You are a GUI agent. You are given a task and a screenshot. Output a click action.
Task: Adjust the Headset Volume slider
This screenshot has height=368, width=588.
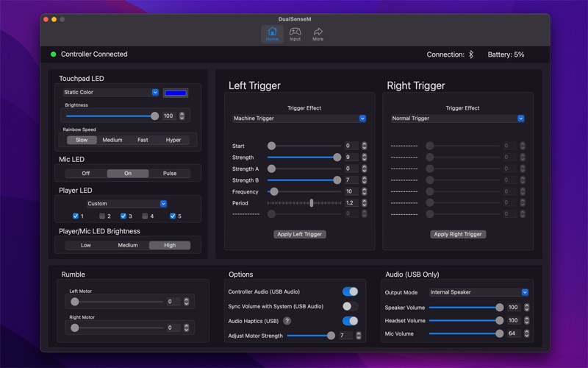point(467,321)
